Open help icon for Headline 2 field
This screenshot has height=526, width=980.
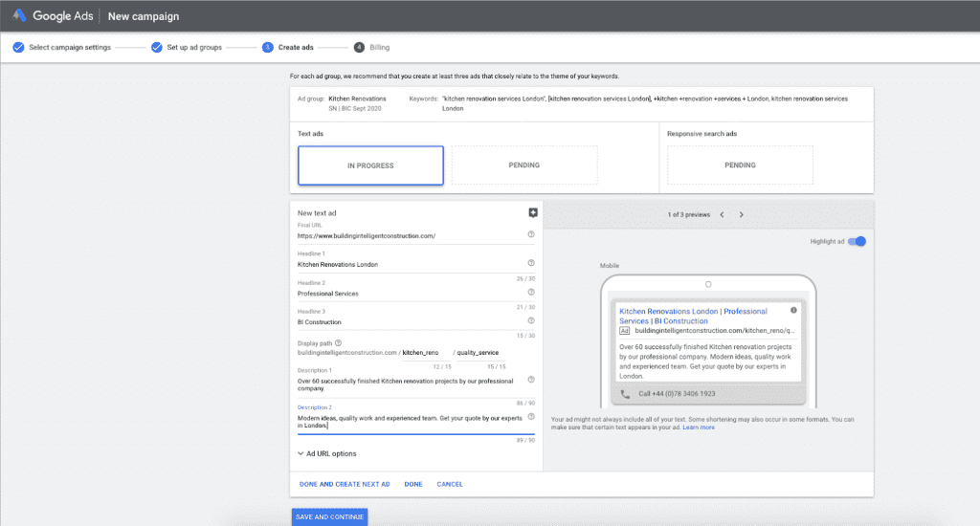pyautogui.click(x=531, y=292)
